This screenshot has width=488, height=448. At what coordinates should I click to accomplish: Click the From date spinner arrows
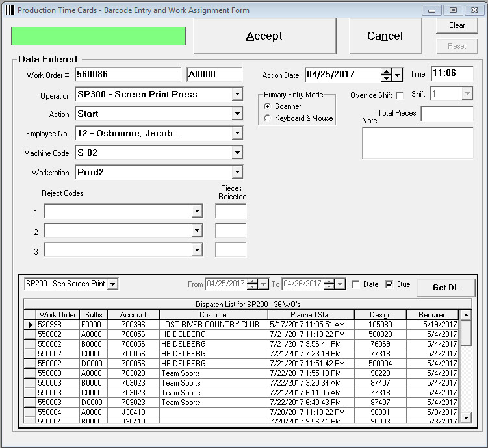(x=253, y=284)
